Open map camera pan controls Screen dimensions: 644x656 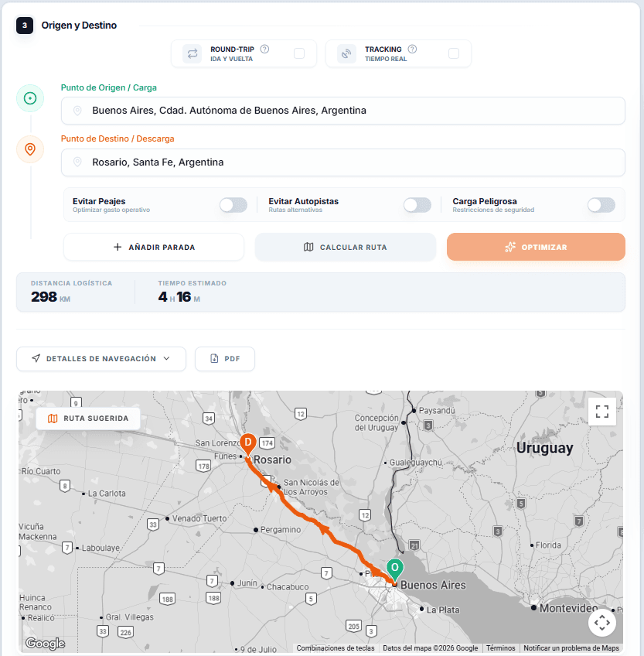click(x=602, y=622)
